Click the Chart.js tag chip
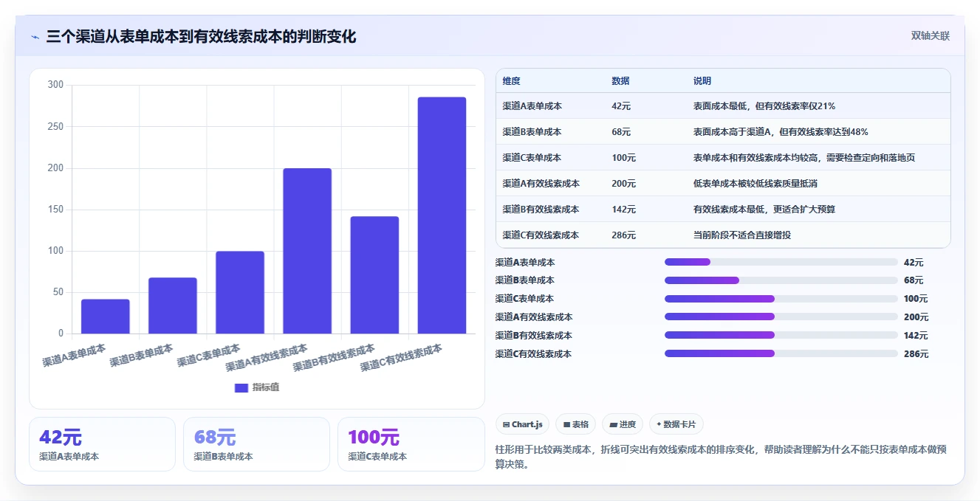This screenshot has height=501, width=980. click(522, 424)
